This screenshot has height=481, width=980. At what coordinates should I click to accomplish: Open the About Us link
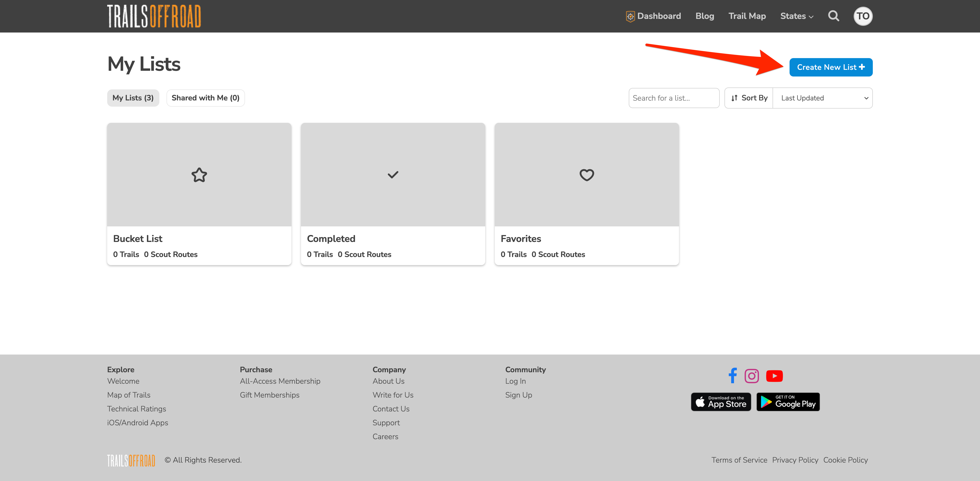pos(388,381)
